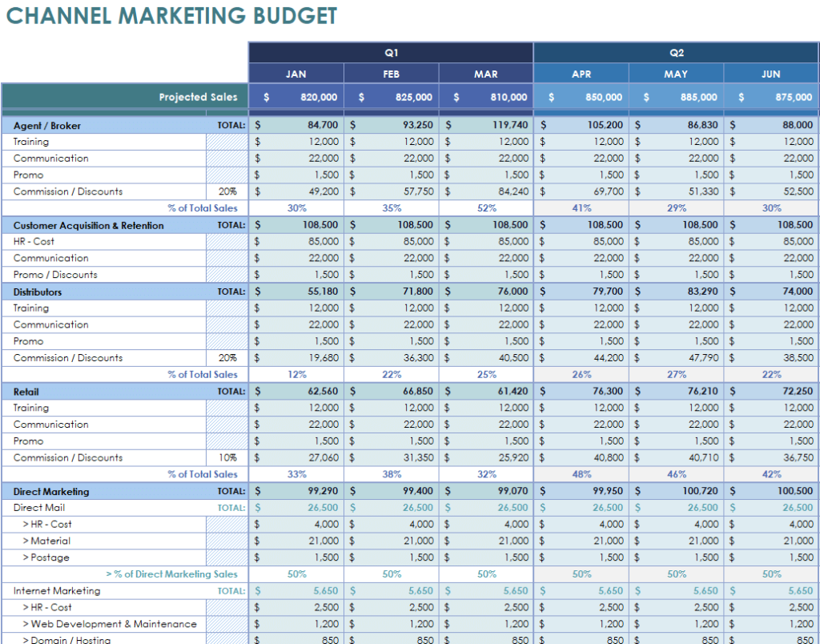Select the 12% of total sales cell
The width and height of the screenshot is (820, 644).
296,375
